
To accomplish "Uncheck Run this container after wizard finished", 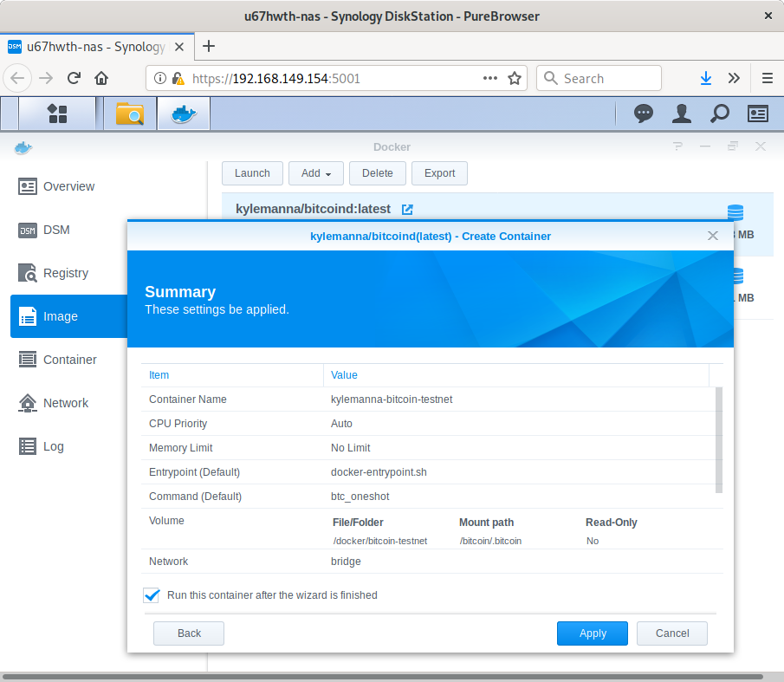I will [x=151, y=595].
